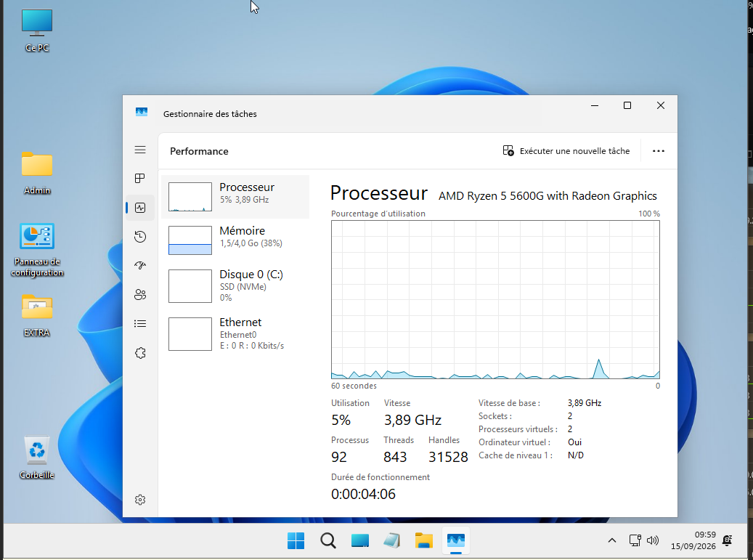
Task: Select Performance page icon in sidebar
Action: click(x=140, y=208)
